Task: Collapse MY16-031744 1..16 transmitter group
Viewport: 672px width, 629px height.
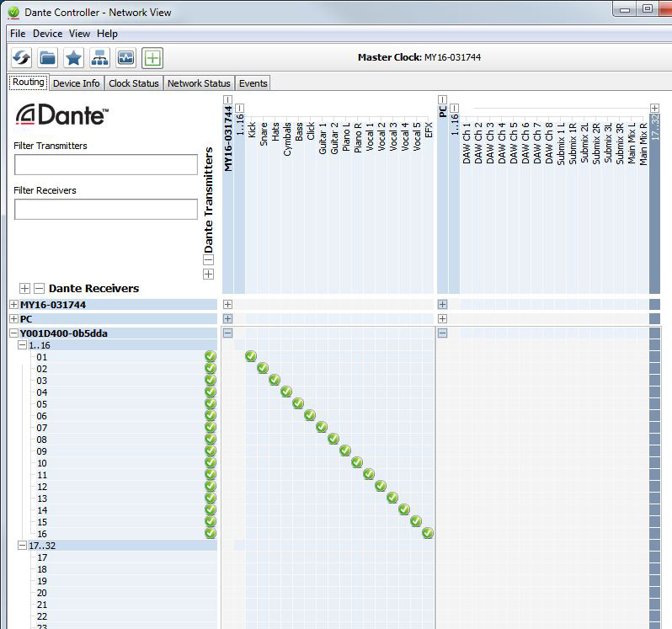Action: click(x=240, y=108)
